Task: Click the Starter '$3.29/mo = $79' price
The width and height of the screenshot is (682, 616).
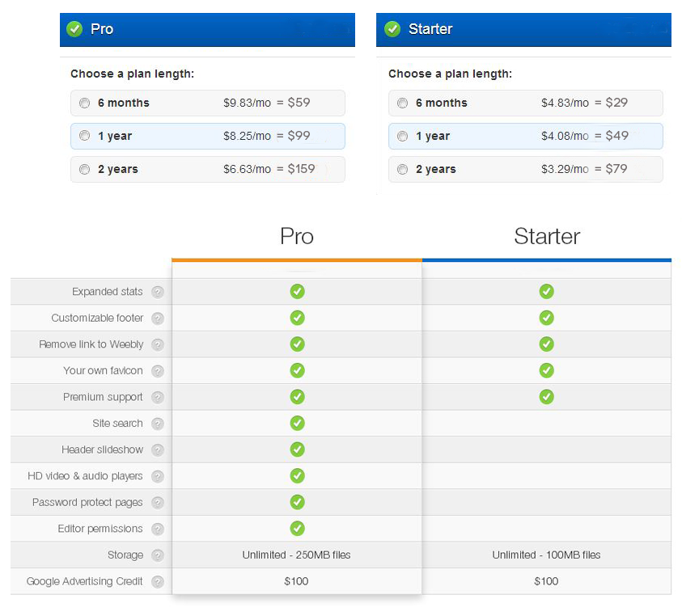Action: coord(584,169)
